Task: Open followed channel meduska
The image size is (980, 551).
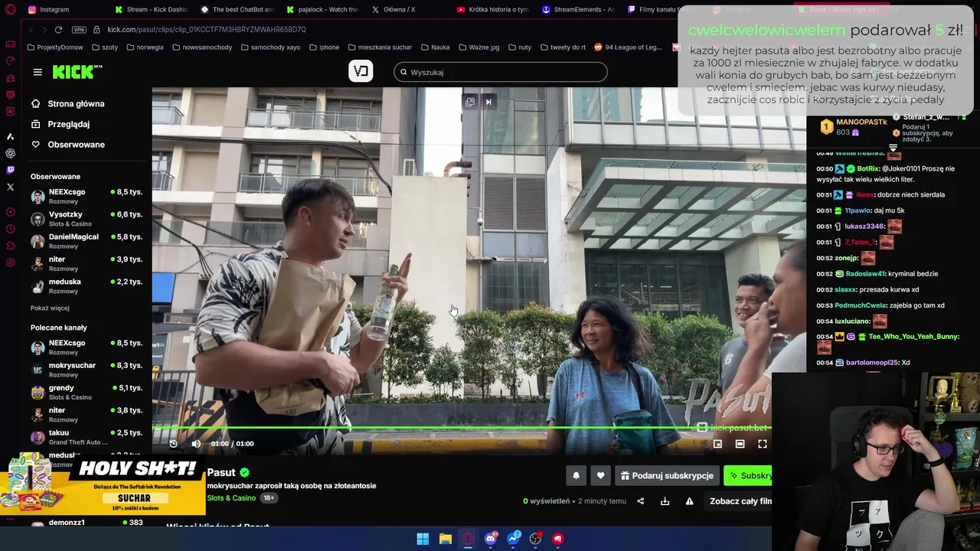Action: point(87,286)
